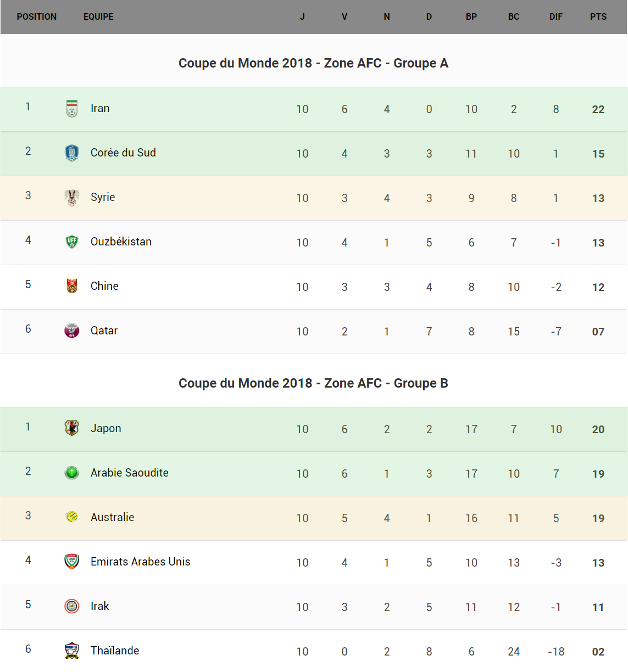Click the Groupe B section title

[x=313, y=383]
